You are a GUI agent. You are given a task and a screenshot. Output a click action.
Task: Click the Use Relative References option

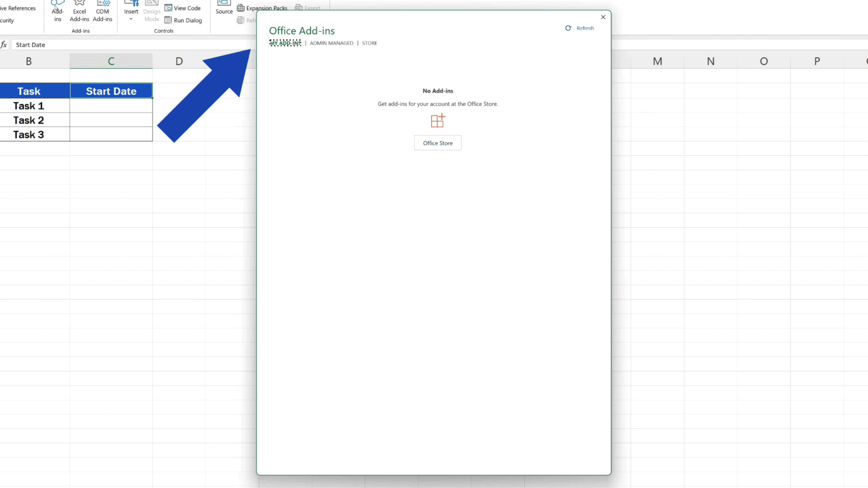coord(18,8)
